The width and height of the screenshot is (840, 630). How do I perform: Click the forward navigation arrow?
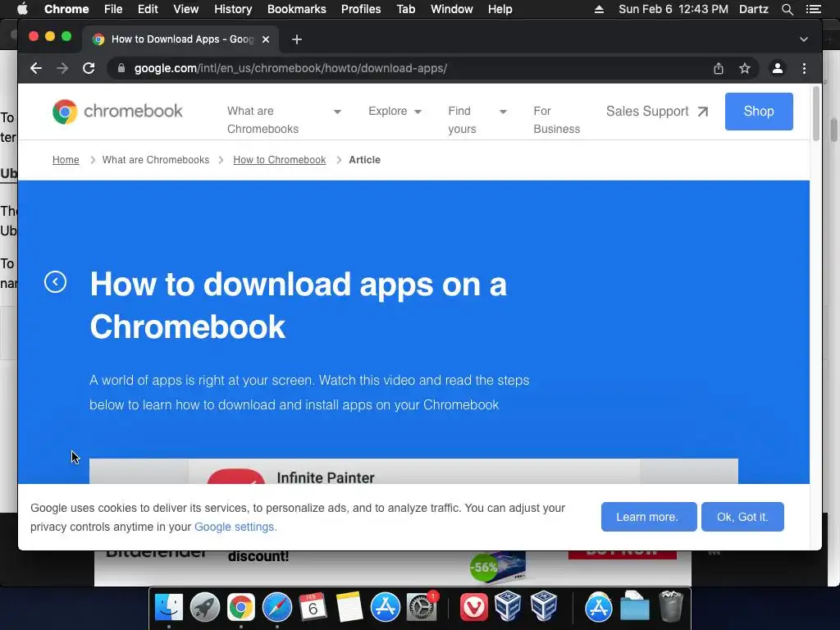coord(62,68)
